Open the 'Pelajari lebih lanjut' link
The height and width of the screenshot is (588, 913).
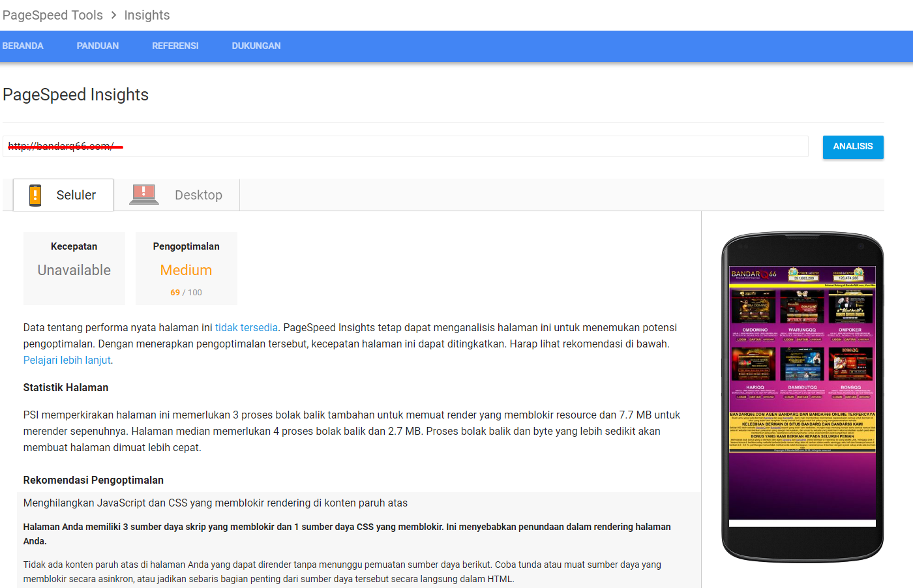pyautogui.click(x=67, y=360)
